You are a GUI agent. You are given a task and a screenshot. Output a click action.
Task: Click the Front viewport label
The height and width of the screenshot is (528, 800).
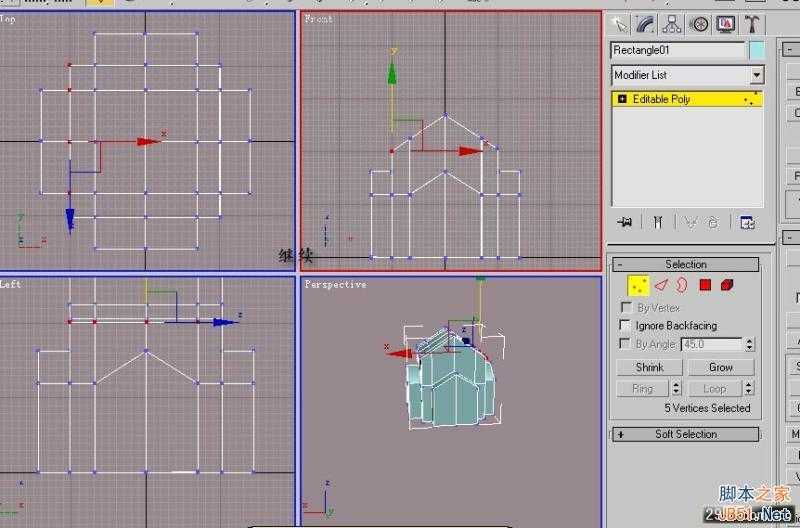[x=319, y=19]
